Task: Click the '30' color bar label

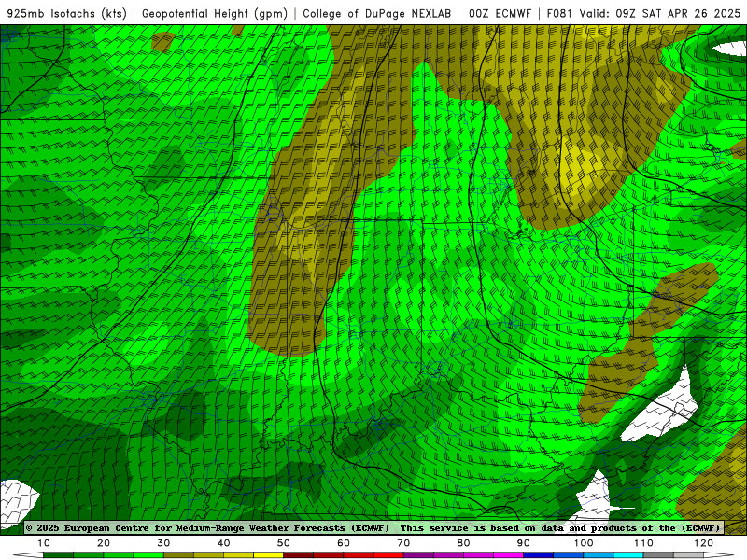Action: [163, 543]
